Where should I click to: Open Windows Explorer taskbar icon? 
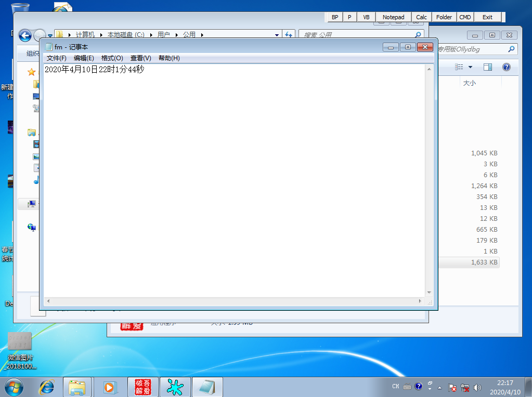(x=77, y=387)
